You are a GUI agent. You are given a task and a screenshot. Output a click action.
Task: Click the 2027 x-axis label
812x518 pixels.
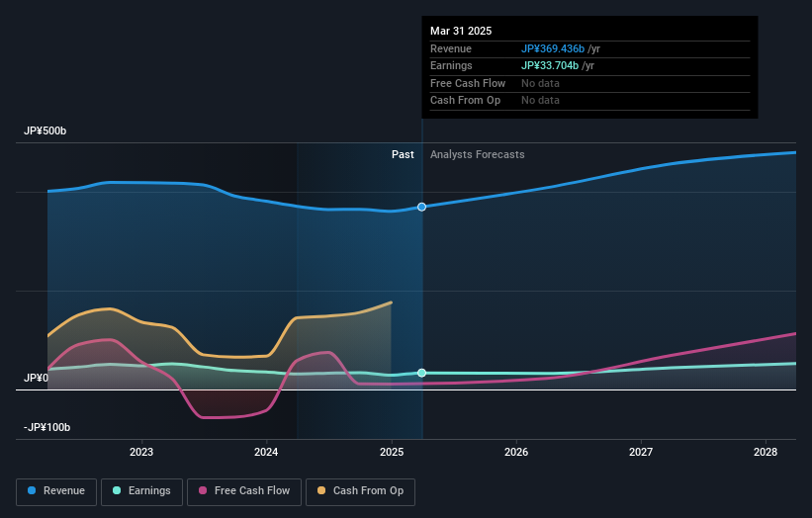(x=641, y=453)
